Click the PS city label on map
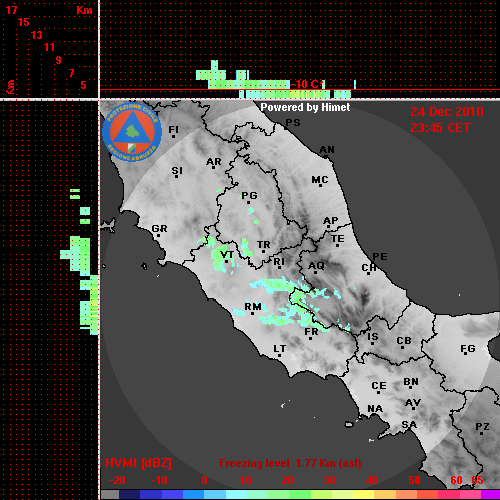500x500 pixels. (x=293, y=123)
